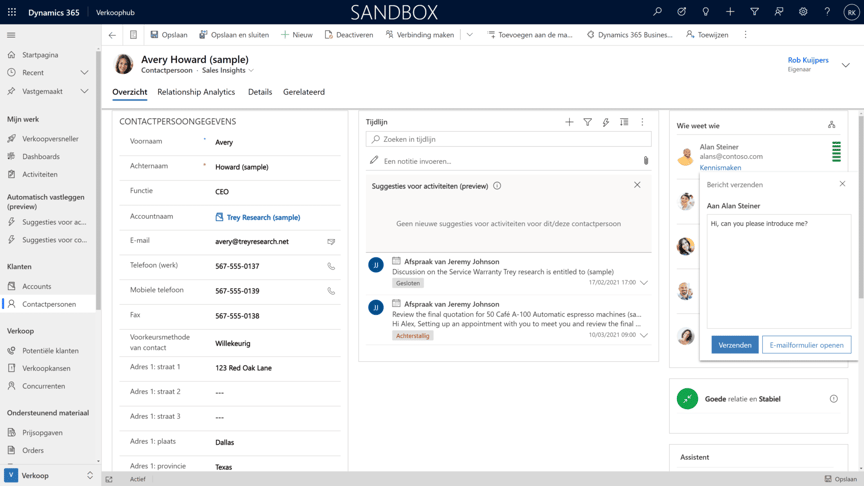This screenshot has width=864, height=486.
Task: Click the green connection strength bars for Alan Steiner
Action: (836, 152)
